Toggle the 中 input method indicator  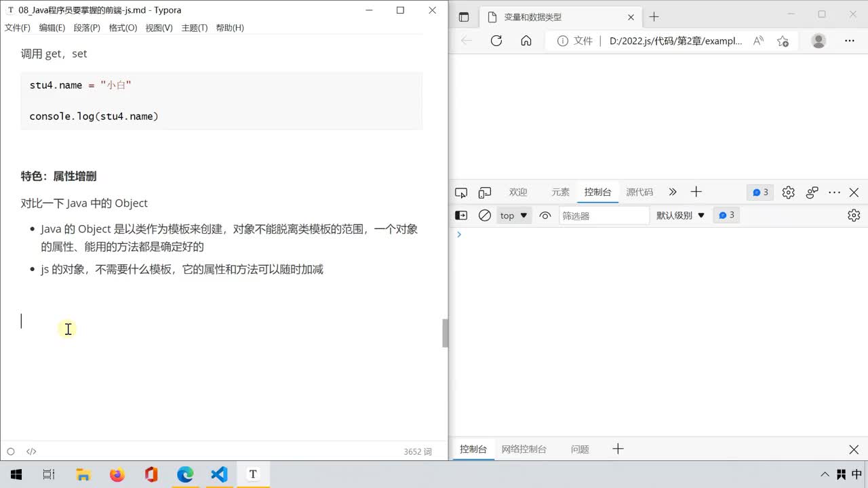[856, 474]
